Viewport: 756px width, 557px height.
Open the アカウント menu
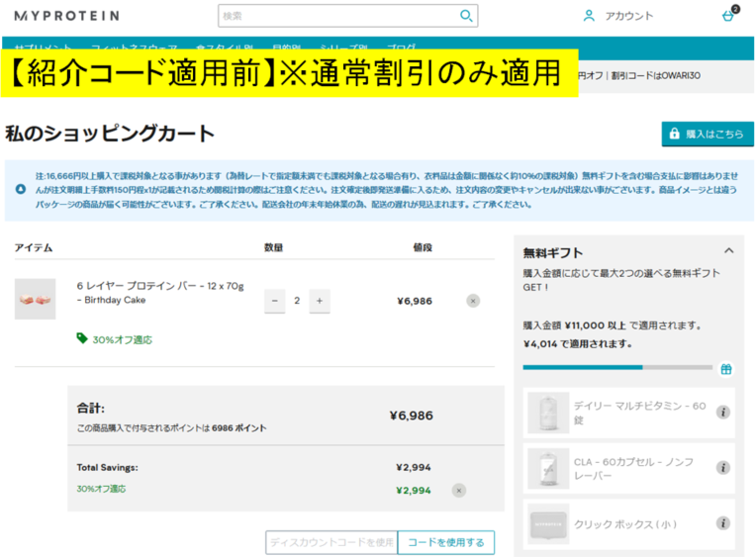click(x=629, y=16)
